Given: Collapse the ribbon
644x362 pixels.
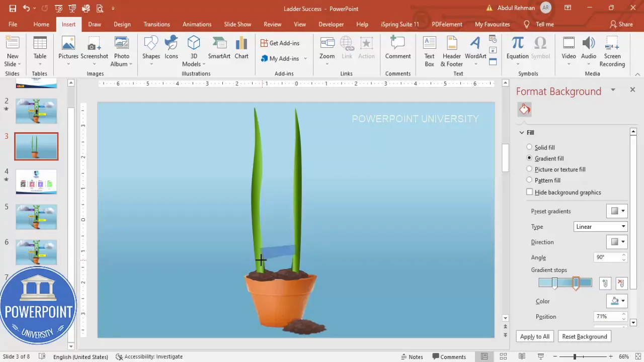Looking at the screenshot, I should [x=637, y=74].
